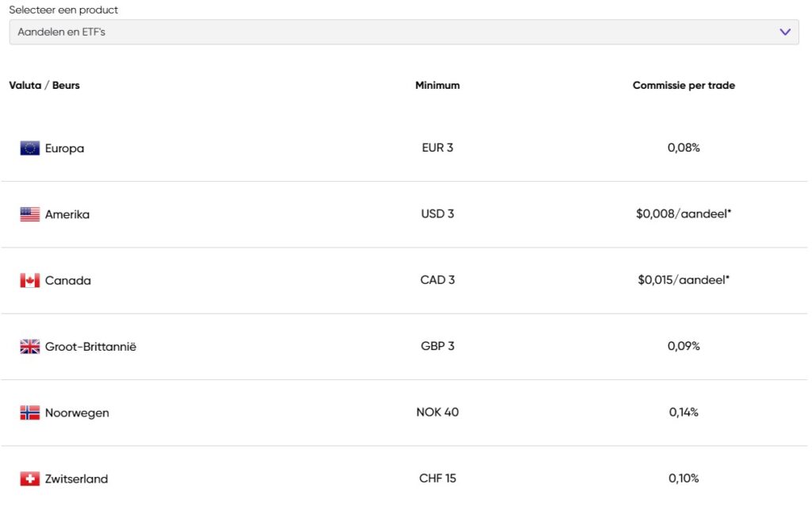Screen dimensions: 812x511
Task: Click the Norwegian flag icon
Action: [x=30, y=413]
